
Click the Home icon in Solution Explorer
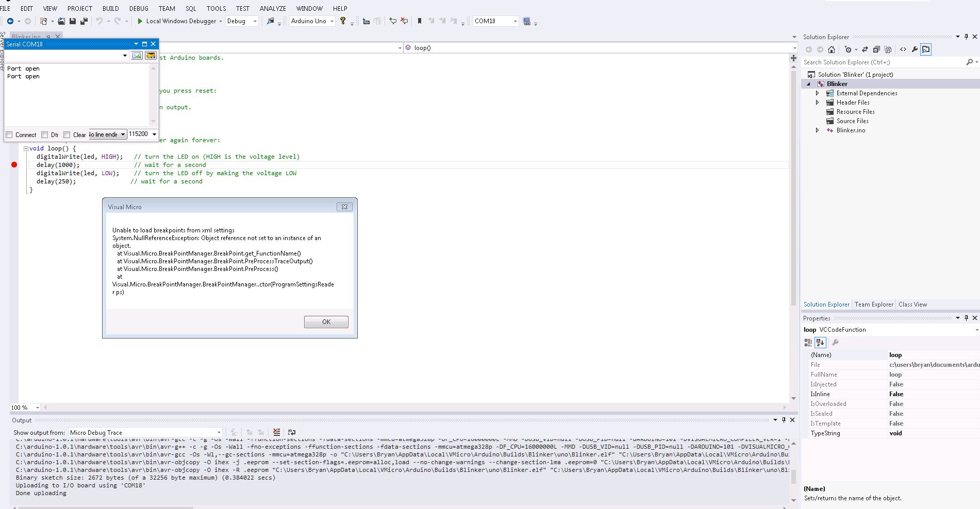[x=832, y=49]
